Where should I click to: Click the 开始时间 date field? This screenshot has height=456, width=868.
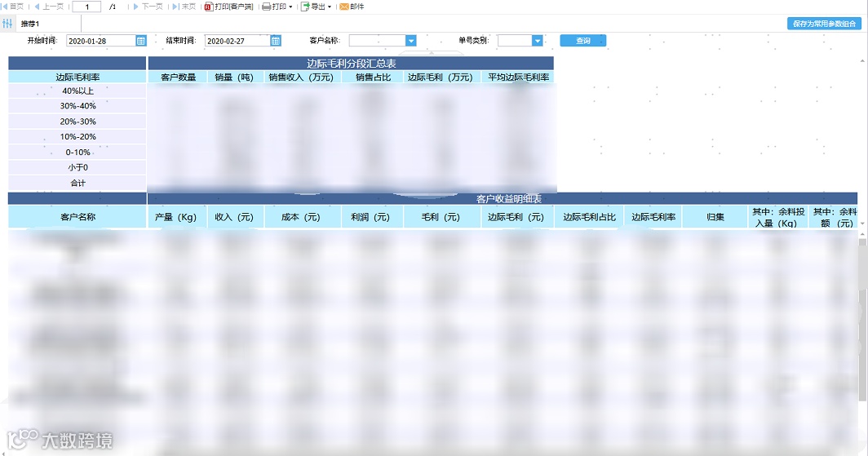[101, 41]
